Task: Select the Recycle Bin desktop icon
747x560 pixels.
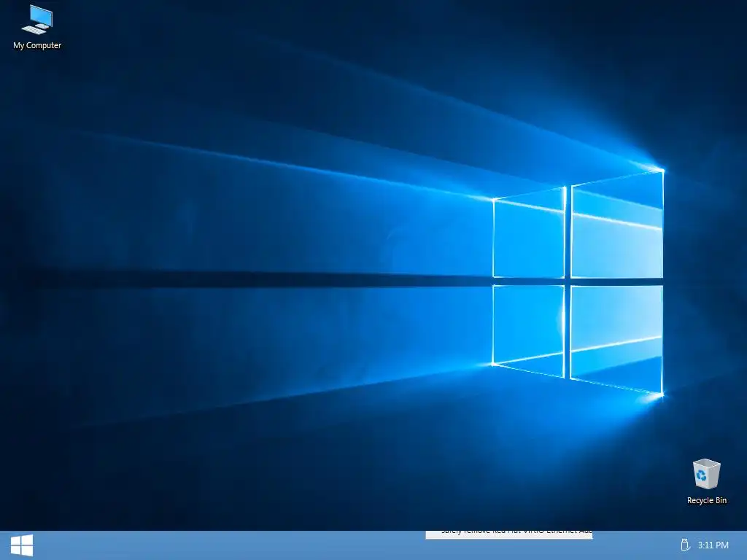Action: (x=706, y=481)
